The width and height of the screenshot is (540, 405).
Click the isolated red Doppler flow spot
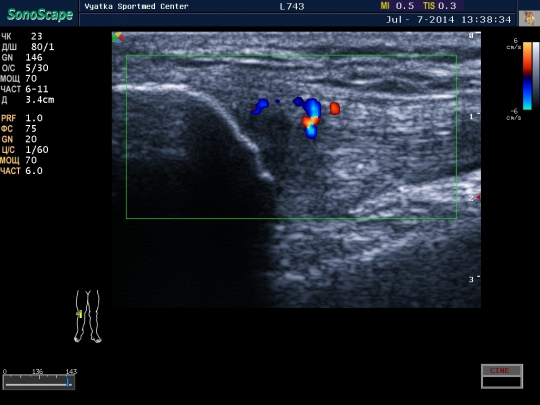[335, 108]
